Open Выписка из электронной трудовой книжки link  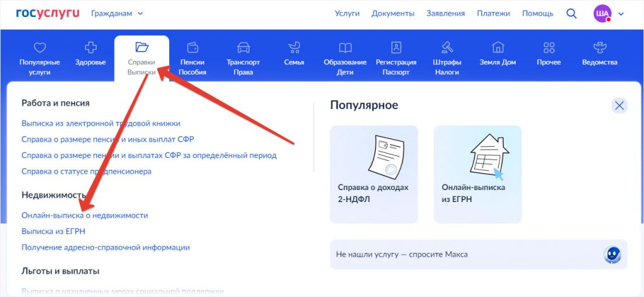[x=101, y=123]
